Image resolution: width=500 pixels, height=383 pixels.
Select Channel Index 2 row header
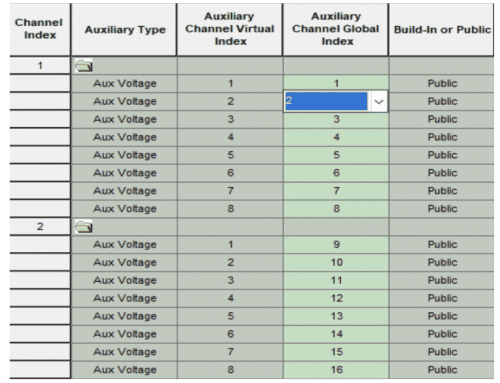pos(40,227)
